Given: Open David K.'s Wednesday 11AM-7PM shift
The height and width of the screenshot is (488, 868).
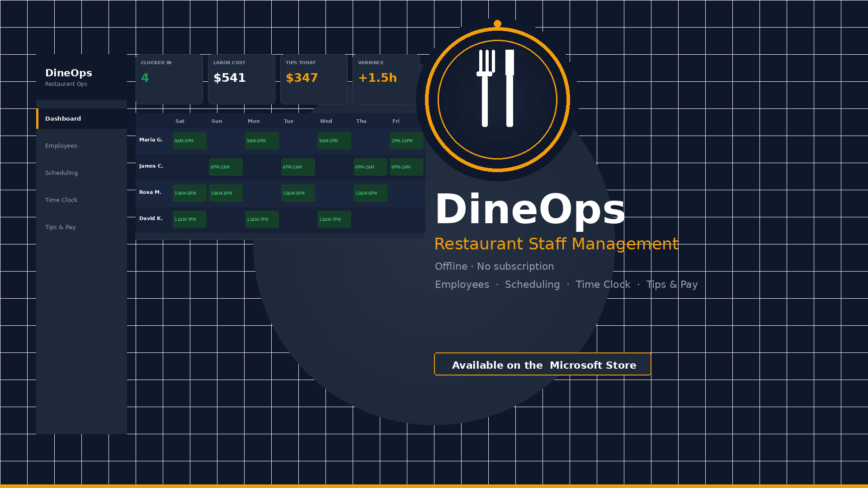Looking at the screenshot, I should click(334, 219).
